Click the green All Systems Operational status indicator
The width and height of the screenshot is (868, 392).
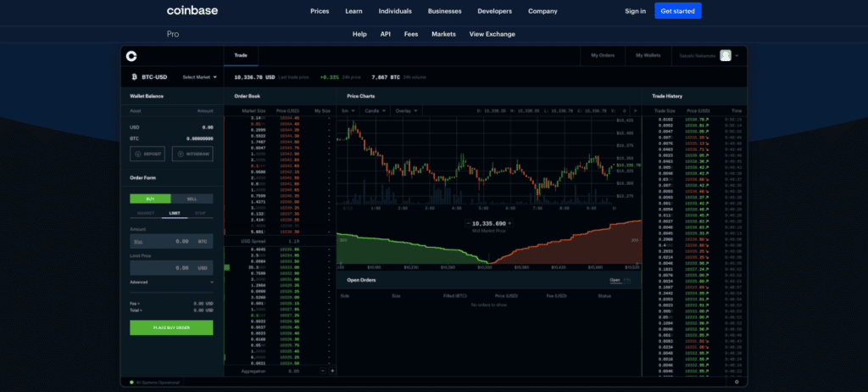131,382
